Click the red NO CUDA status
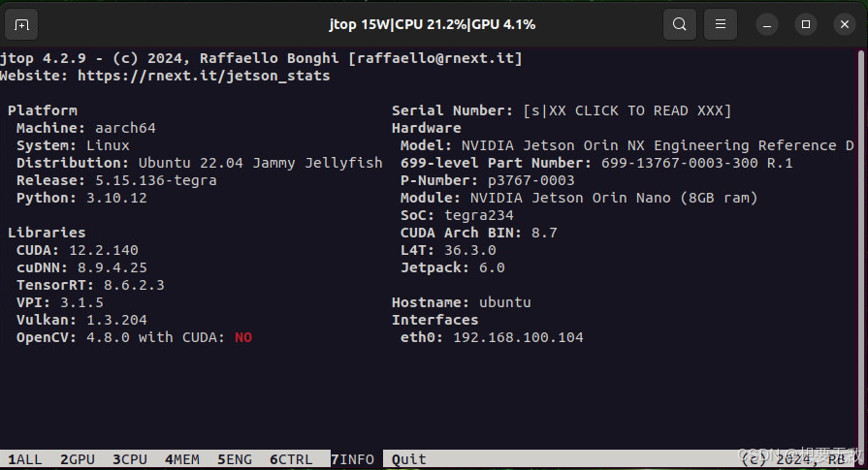 [x=243, y=337]
